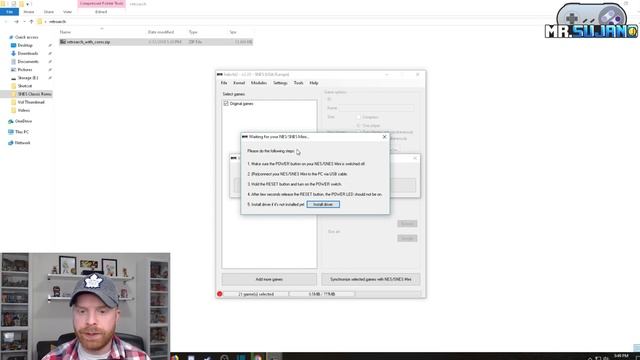This screenshot has width=640, height=360.
Task: Click the Downloads arrow icon in sidebar
Action: 13,53
